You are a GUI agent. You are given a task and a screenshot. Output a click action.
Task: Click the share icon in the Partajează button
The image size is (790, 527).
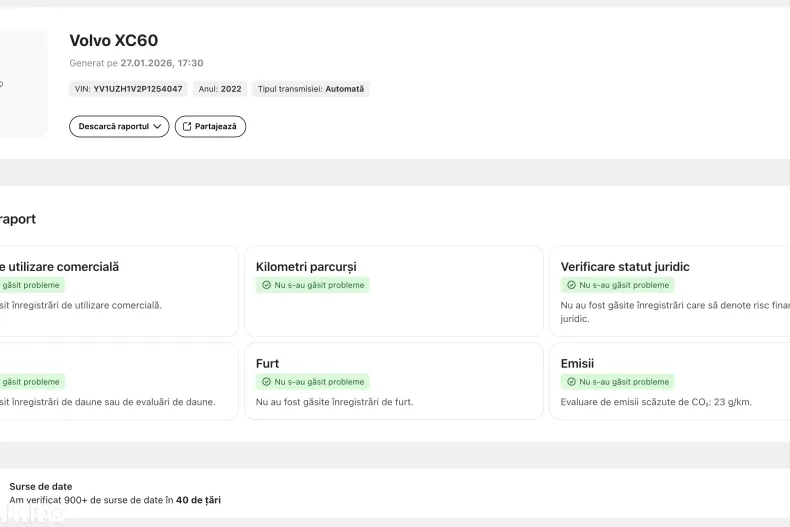(187, 127)
